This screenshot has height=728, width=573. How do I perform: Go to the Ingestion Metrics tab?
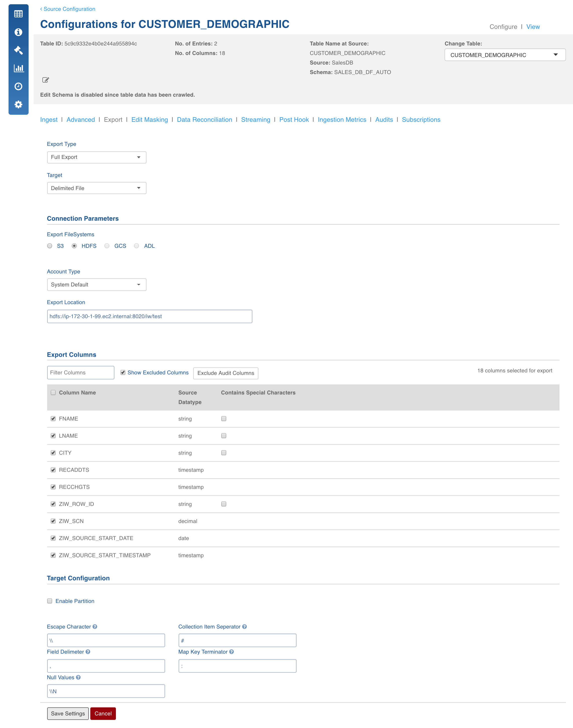(x=342, y=119)
